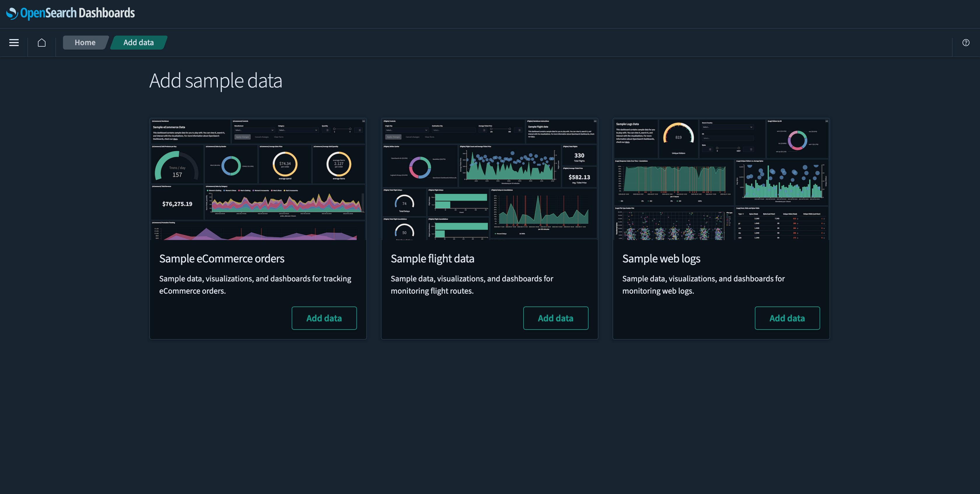
Task: Select the Add data breadcrumb
Action: 139,43
